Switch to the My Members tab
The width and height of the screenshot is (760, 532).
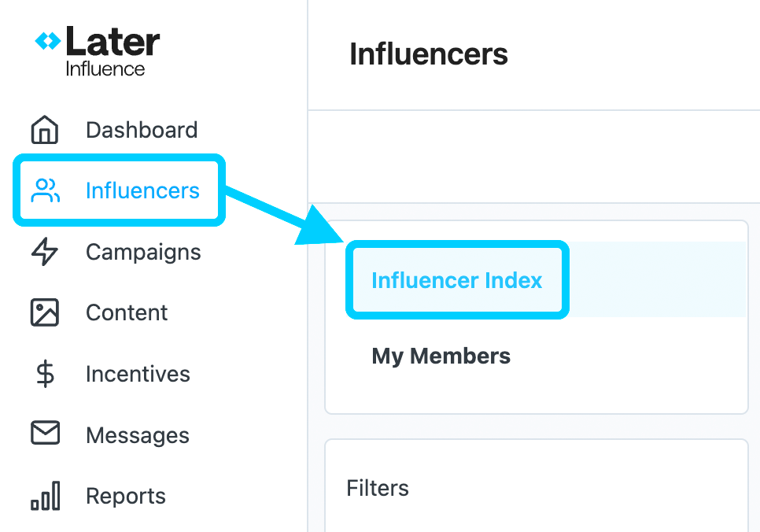441,356
